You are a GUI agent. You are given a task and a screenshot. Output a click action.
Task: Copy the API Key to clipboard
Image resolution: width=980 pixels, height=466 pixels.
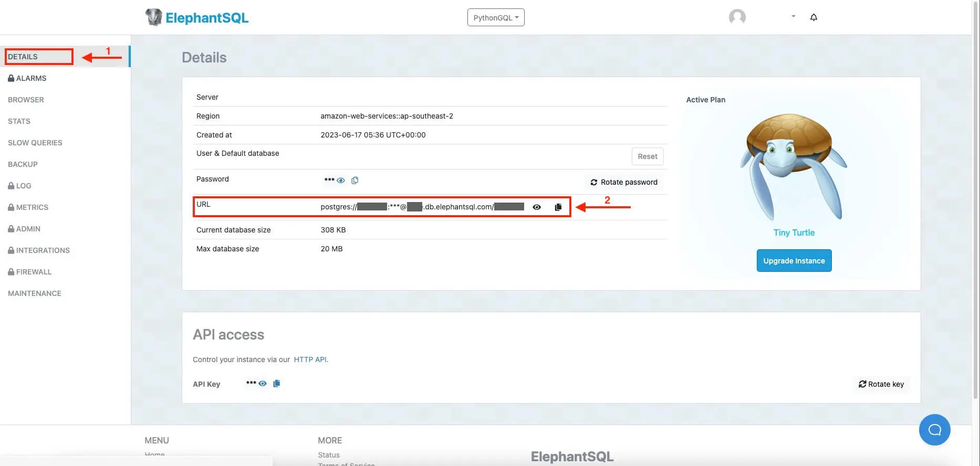tap(277, 384)
